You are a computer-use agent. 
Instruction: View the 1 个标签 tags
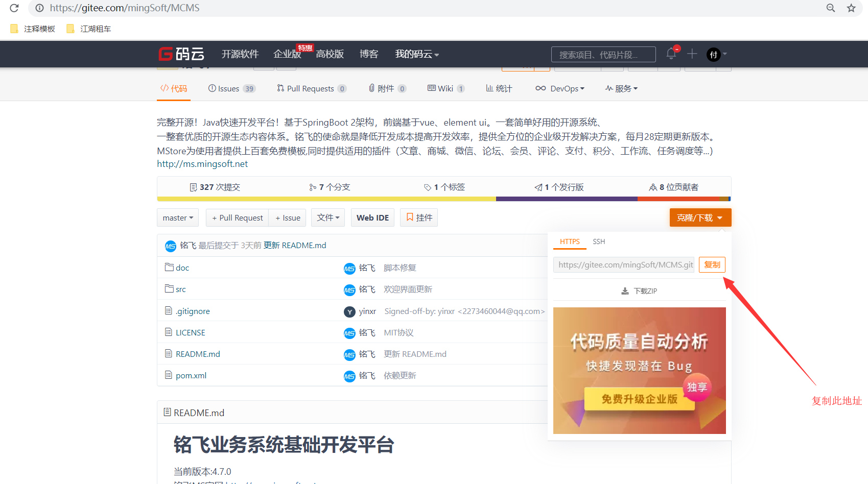coord(444,187)
